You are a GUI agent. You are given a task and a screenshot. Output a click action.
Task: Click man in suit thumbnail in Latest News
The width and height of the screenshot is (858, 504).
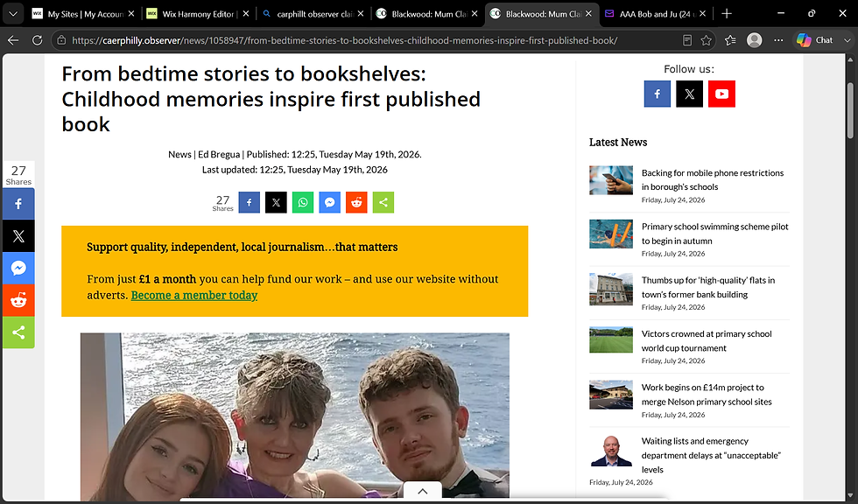[611, 451]
